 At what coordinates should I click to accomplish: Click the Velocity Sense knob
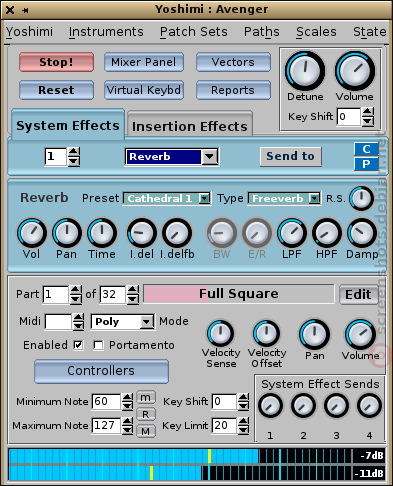coord(220,333)
